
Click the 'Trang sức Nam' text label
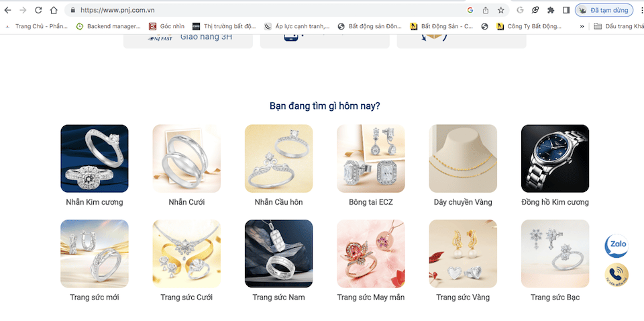coord(279,297)
